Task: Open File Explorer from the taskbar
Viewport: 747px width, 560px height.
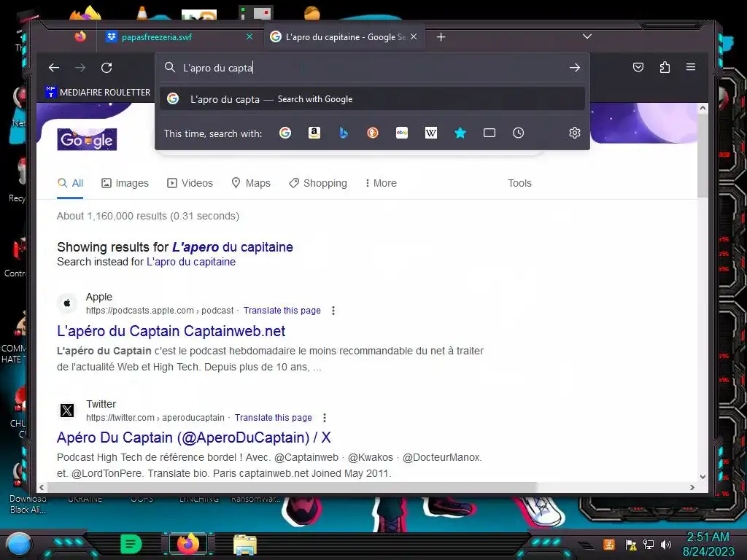Action: [245, 545]
